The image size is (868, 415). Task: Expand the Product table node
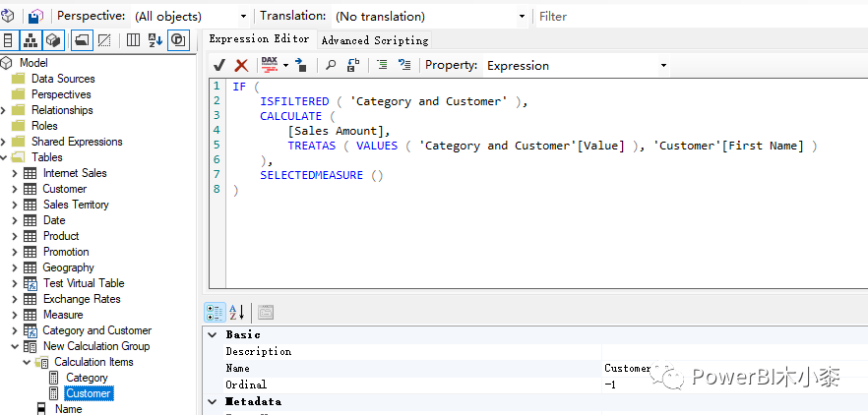point(15,236)
